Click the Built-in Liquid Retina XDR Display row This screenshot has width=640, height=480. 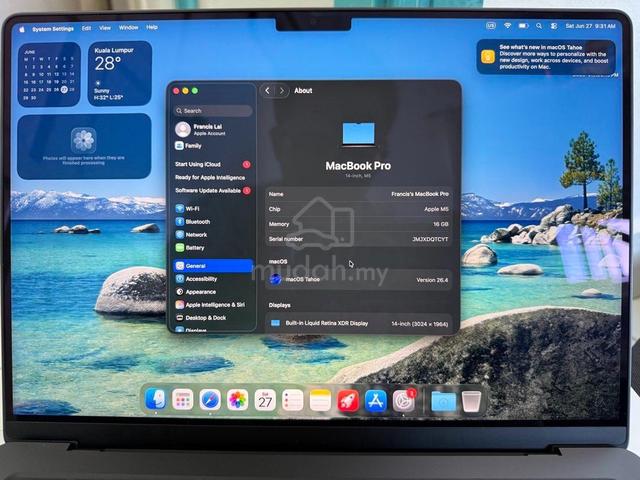pos(358,323)
